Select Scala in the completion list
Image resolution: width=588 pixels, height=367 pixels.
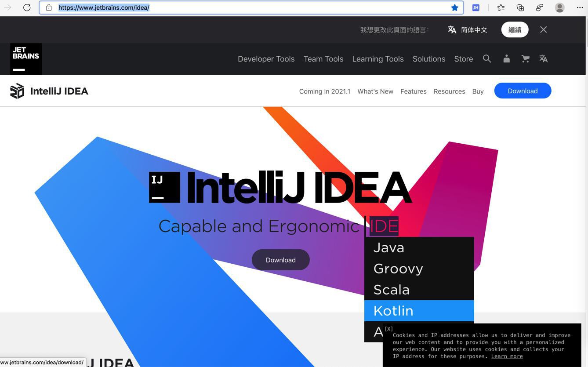tap(419, 290)
